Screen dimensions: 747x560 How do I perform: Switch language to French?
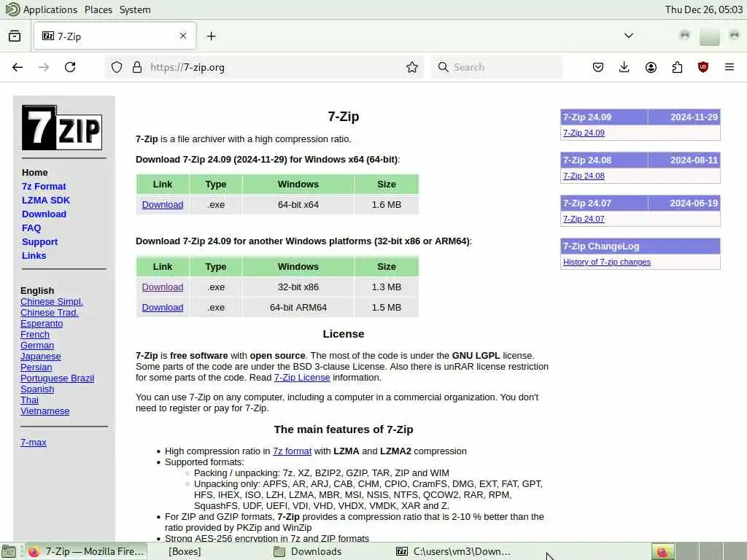click(x=35, y=334)
